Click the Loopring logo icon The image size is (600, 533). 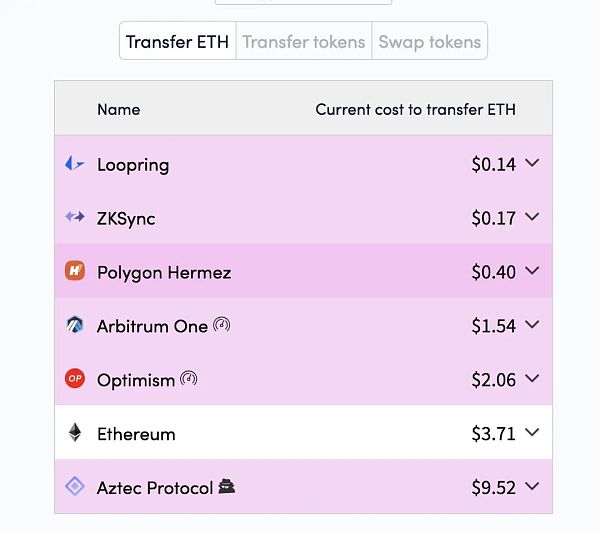(74, 164)
